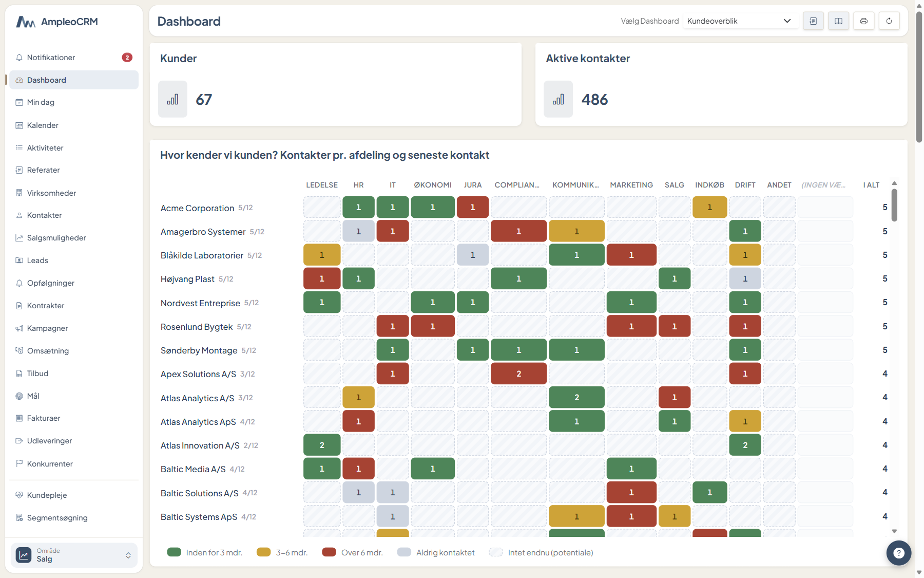This screenshot has height=578, width=924.
Task: Click the LEDELSE column header
Action: coord(322,185)
